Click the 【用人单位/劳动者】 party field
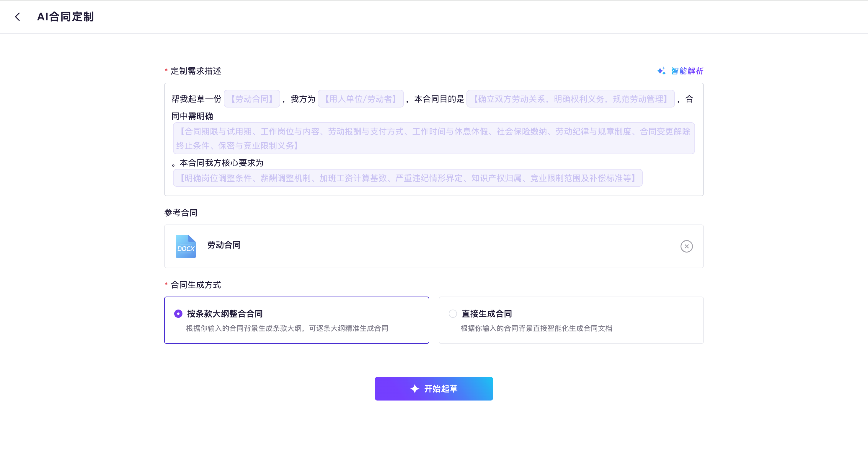 360,99
